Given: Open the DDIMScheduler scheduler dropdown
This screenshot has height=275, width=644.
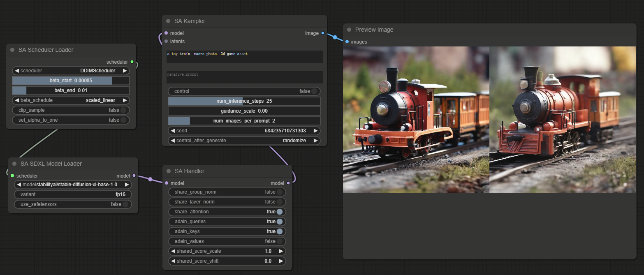Looking at the screenshot, I should [x=71, y=71].
